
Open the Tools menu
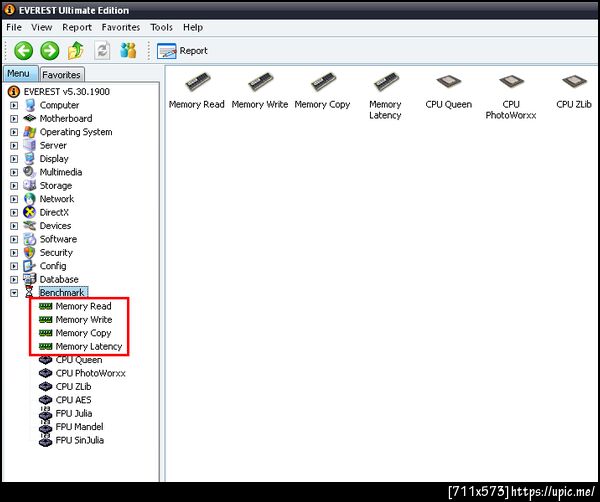[x=161, y=27]
